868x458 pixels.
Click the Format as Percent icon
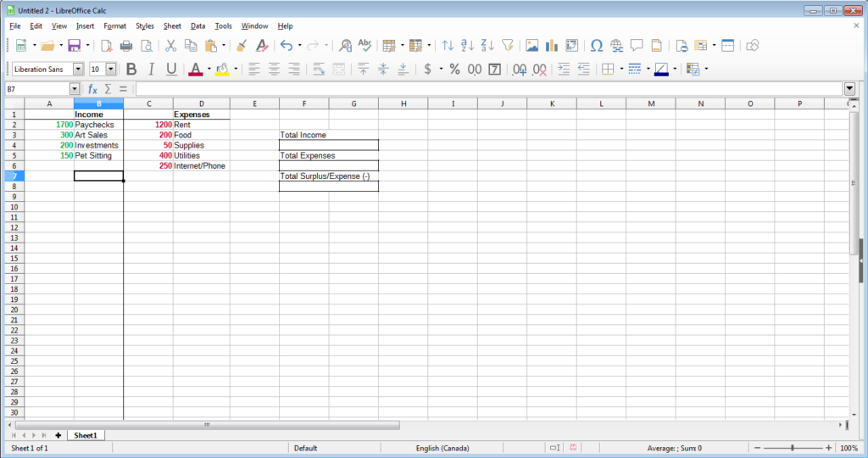(454, 70)
